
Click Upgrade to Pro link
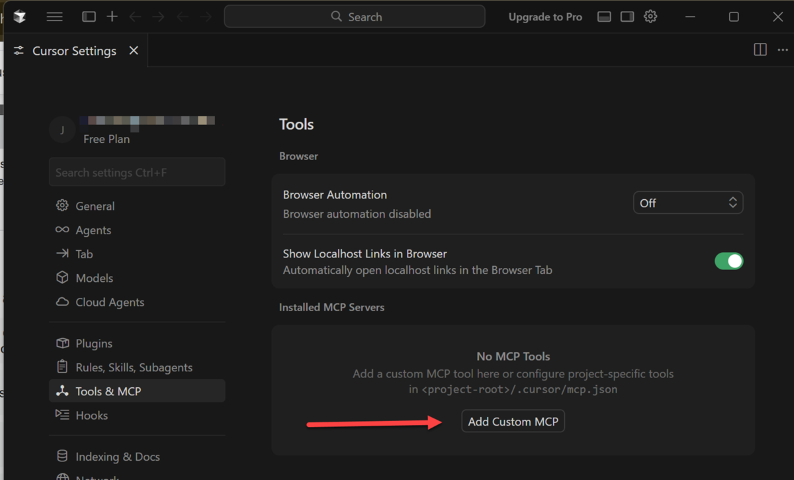tap(545, 17)
